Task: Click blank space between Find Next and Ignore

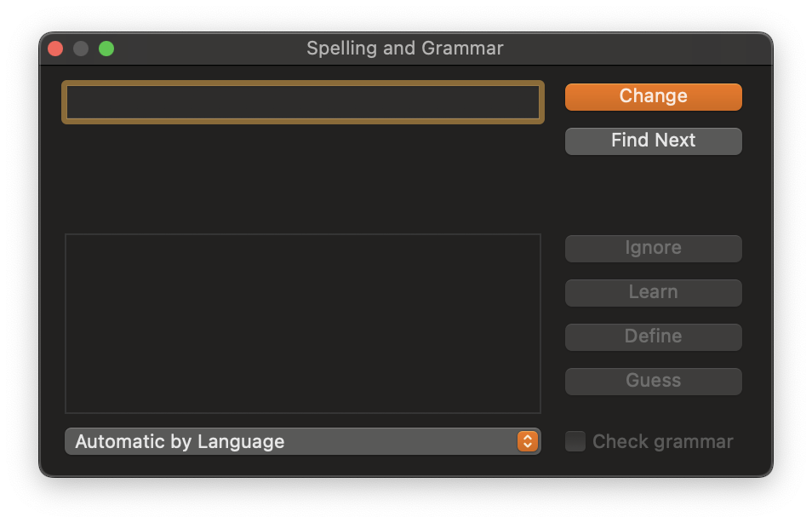Action: point(653,195)
